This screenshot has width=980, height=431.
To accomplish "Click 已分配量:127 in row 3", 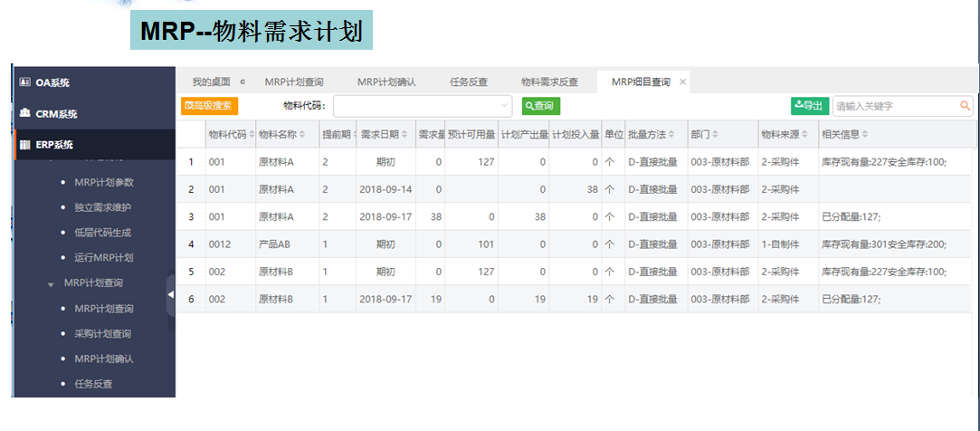I will [x=851, y=216].
